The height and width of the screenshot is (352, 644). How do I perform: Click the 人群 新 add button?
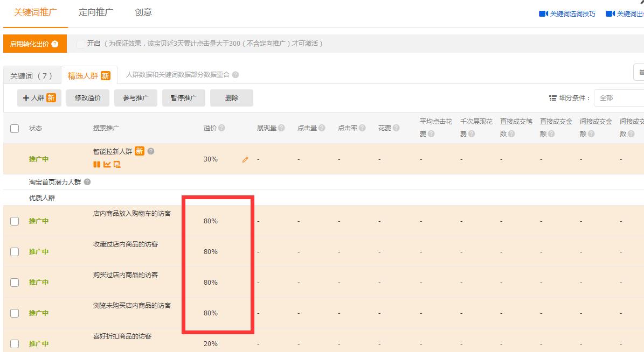coord(39,97)
